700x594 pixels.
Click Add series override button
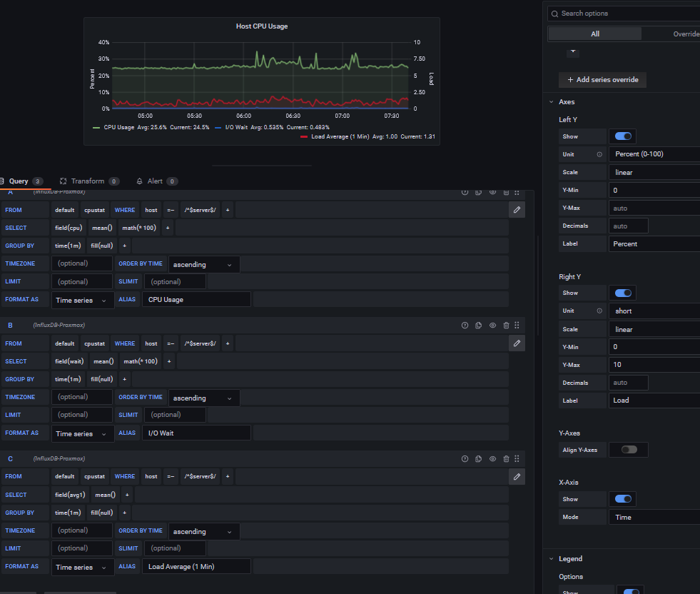(602, 80)
